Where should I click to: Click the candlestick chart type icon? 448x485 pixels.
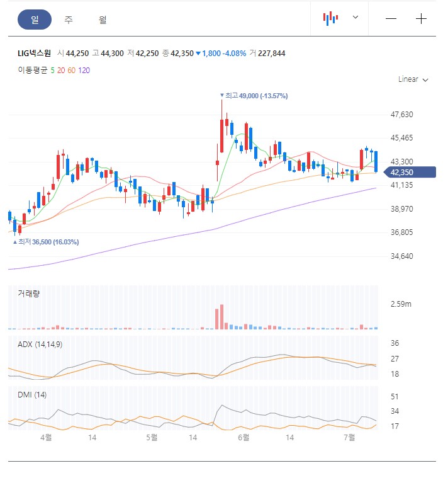click(x=330, y=18)
